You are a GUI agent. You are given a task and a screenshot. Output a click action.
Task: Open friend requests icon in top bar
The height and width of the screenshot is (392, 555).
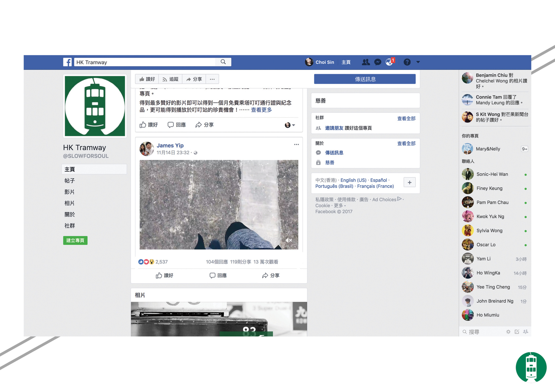[x=366, y=62]
